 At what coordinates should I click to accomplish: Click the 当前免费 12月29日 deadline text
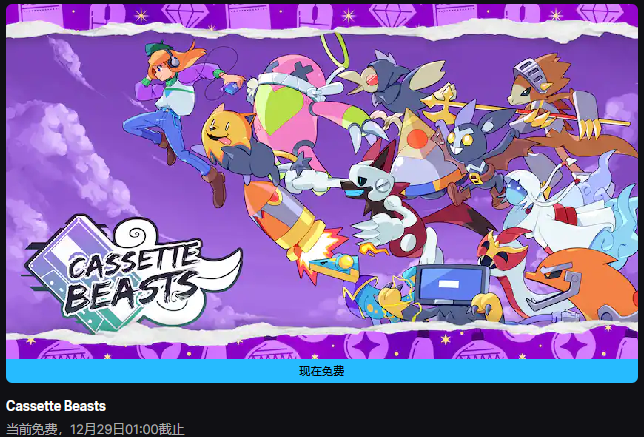[95, 428]
